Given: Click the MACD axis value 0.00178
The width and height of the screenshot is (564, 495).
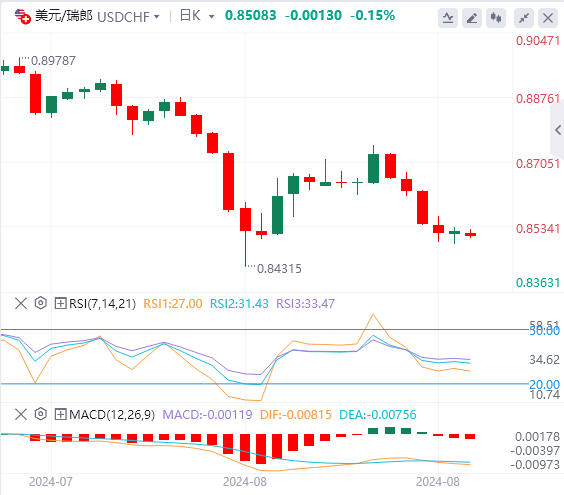Looking at the screenshot, I should pyautogui.click(x=537, y=437).
